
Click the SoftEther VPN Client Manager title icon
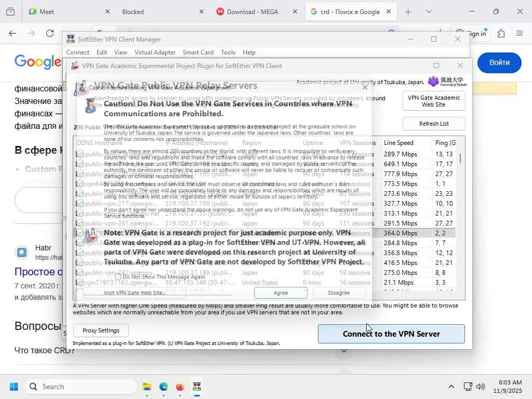(x=71, y=39)
